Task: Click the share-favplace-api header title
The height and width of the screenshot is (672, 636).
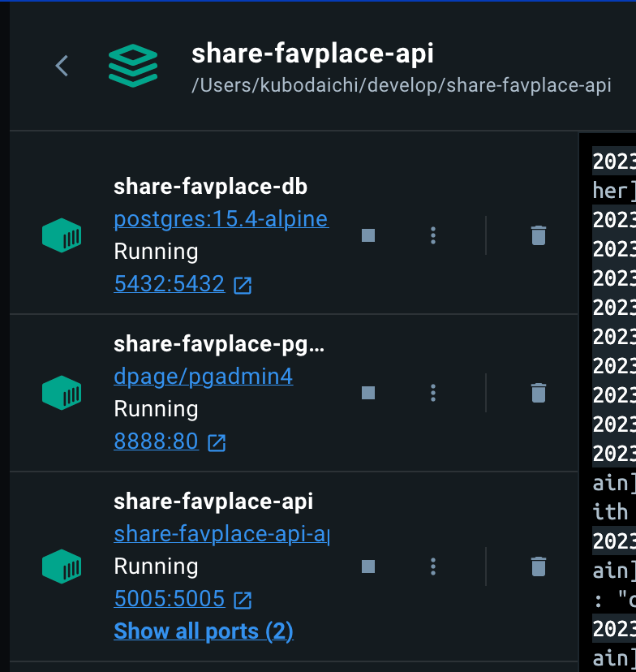Action: click(x=312, y=54)
